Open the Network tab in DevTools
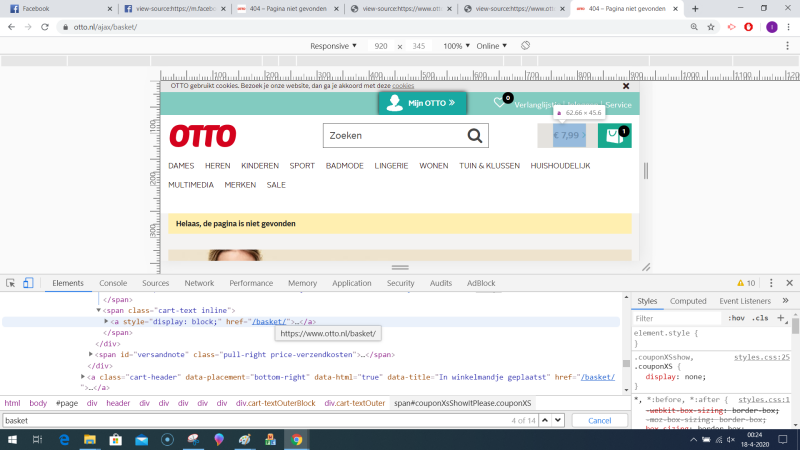The image size is (800, 450). (x=199, y=283)
